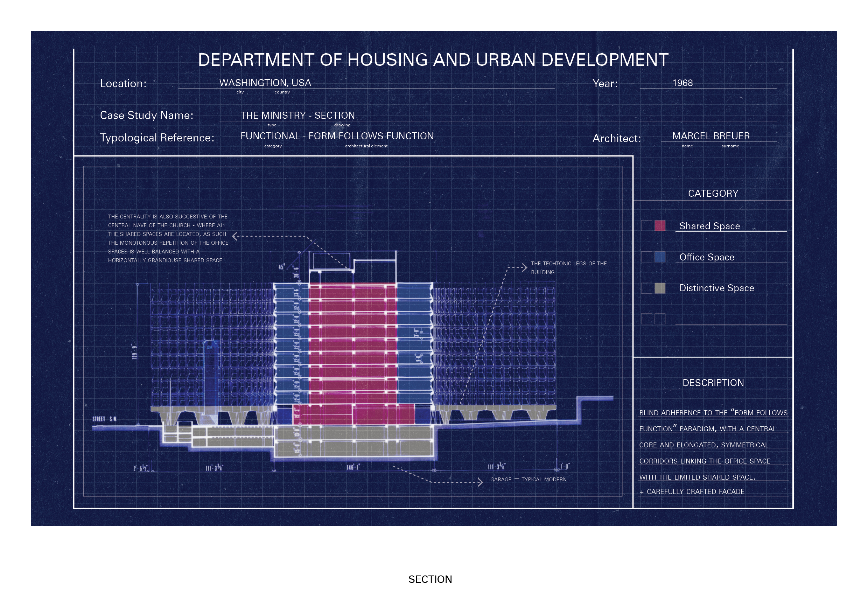The width and height of the screenshot is (868, 614).
Task: Select the DESCRIPTION panel heading
Action: (x=713, y=383)
